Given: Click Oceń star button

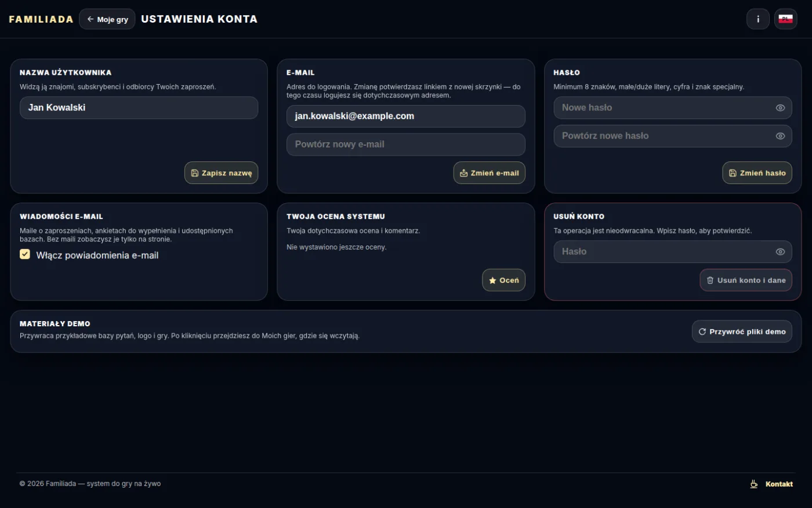Looking at the screenshot, I should (x=503, y=280).
